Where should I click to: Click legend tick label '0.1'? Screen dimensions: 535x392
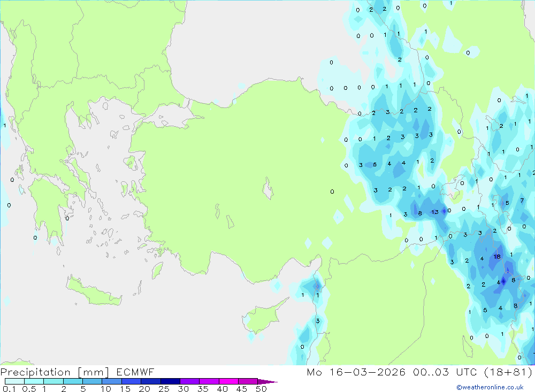pos(10,389)
